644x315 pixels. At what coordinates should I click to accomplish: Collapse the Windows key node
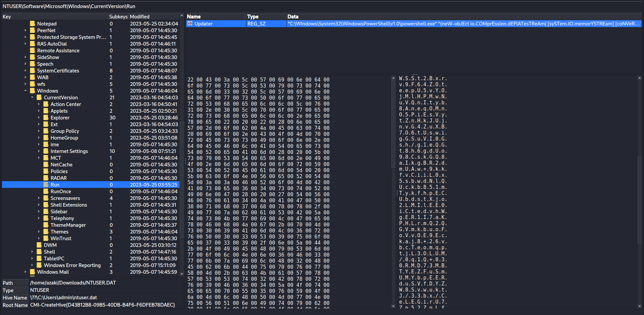[25, 91]
